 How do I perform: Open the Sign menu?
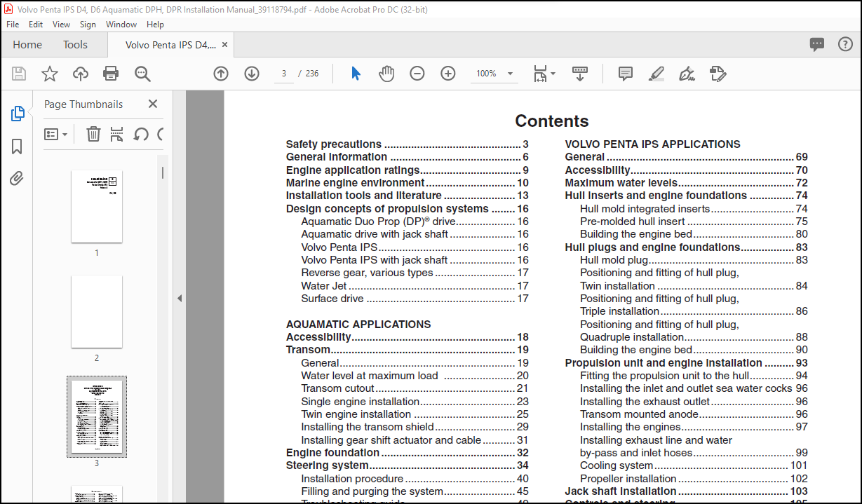pos(88,24)
